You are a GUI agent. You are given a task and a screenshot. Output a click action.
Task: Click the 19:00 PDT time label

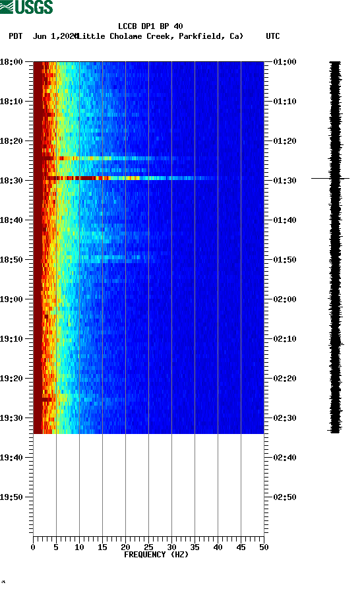11,299
